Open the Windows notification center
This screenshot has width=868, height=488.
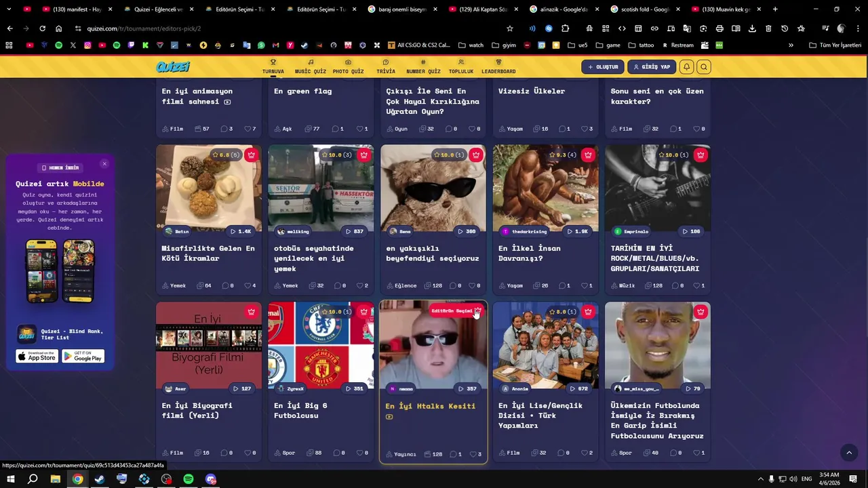[x=853, y=479]
